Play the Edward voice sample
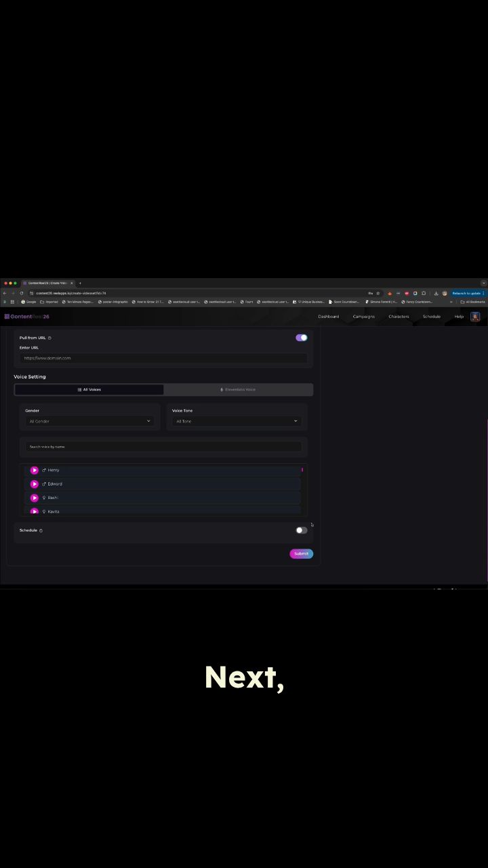 point(35,484)
